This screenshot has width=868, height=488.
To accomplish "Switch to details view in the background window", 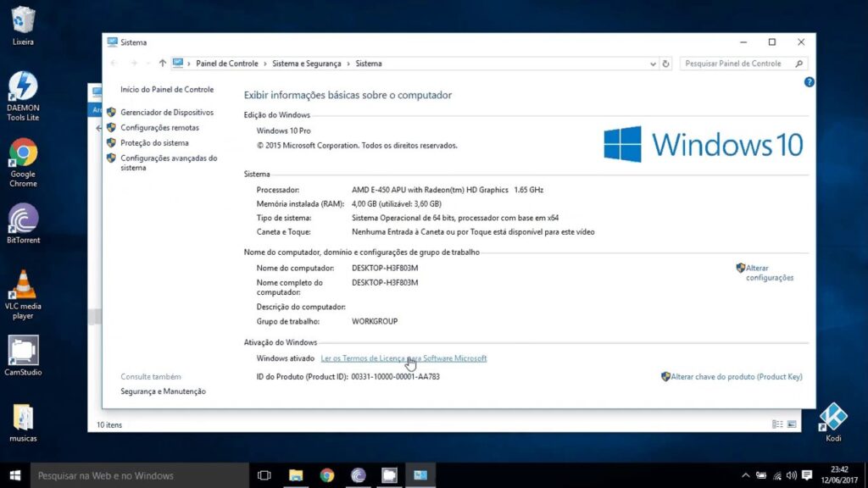I will 777,424.
